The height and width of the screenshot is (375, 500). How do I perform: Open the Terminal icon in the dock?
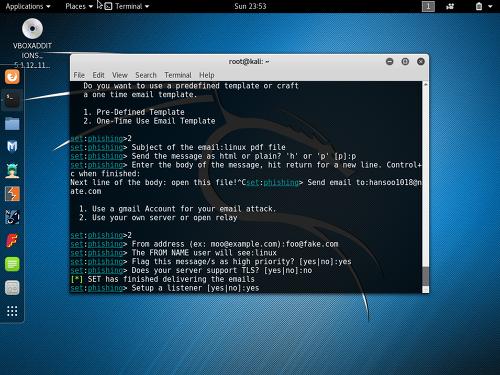[12, 100]
